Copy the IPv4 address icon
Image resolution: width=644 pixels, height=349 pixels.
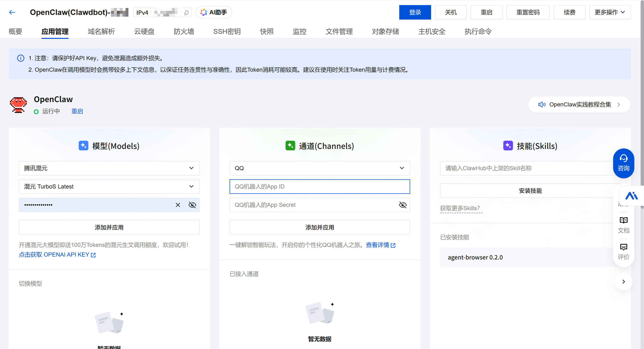pos(186,13)
